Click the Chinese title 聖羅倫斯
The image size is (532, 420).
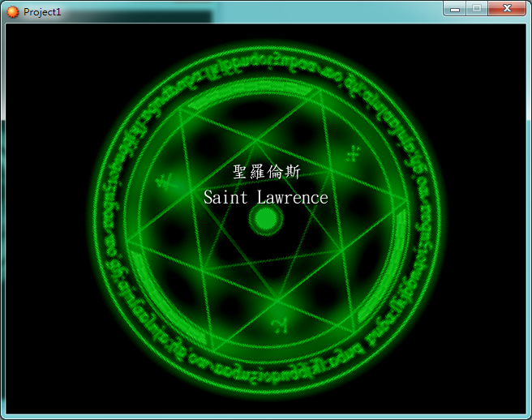pos(266,172)
